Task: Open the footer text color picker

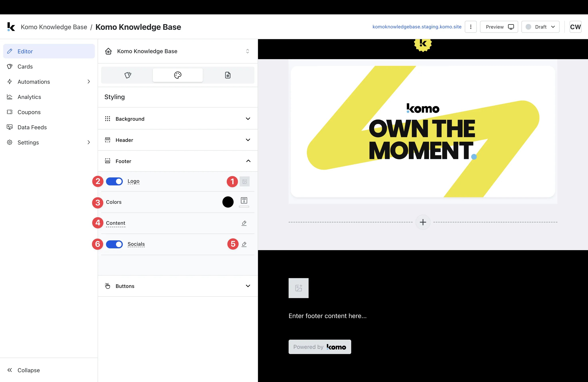Action: pyautogui.click(x=244, y=202)
